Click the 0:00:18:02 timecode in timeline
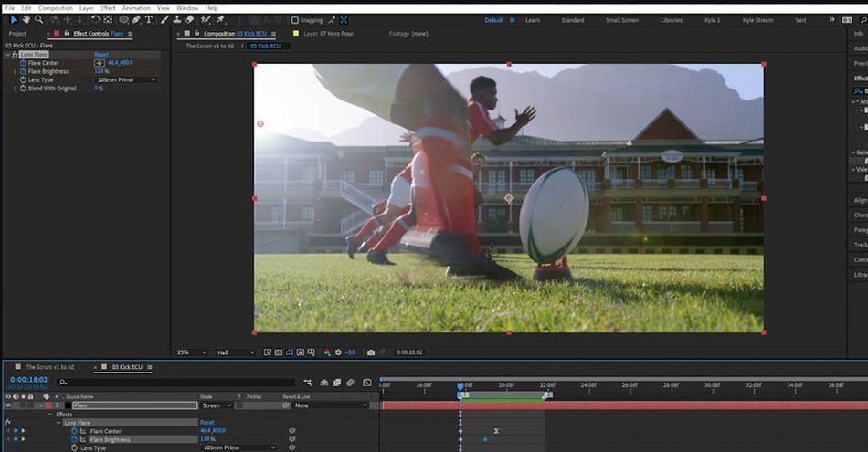 point(29,380)
